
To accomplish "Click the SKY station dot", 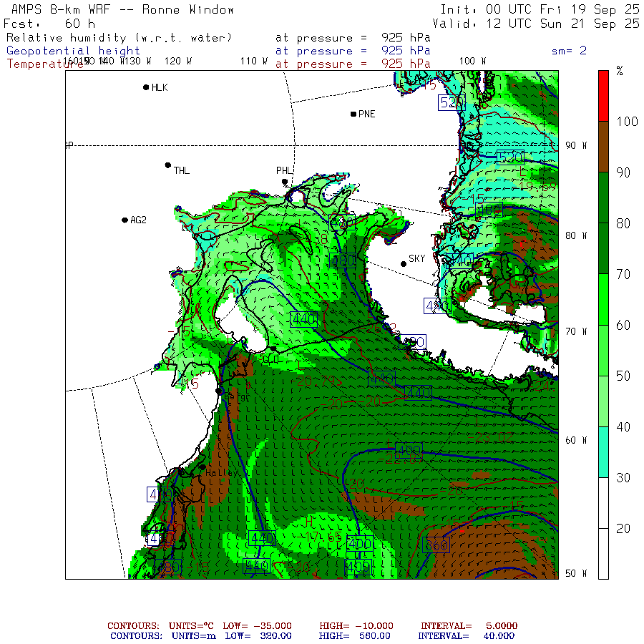I will pyautogui.click(x=404, y=263).
